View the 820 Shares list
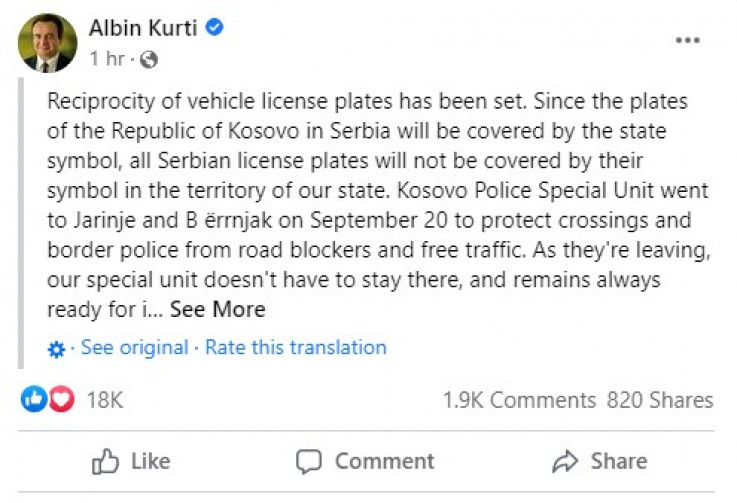Image resolution: width=737 pixels, height=503 pixels. (x=660, y=400)
